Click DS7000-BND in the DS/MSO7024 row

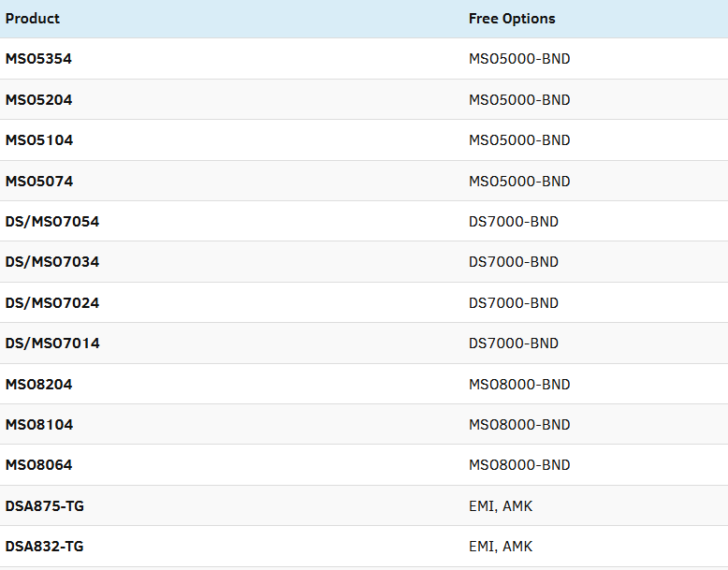click(x=514, y=302)
